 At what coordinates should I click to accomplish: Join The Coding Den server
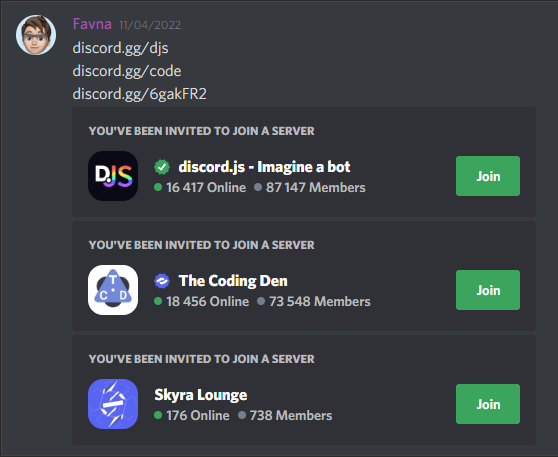pos(488,290)
